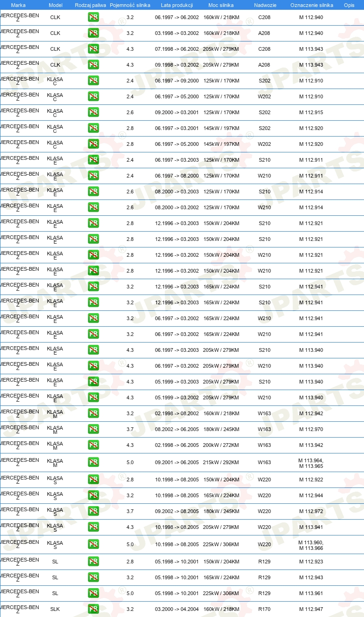Click the Nadwozie column header
This screenshot has width=364, height=617.
(265, 5)
